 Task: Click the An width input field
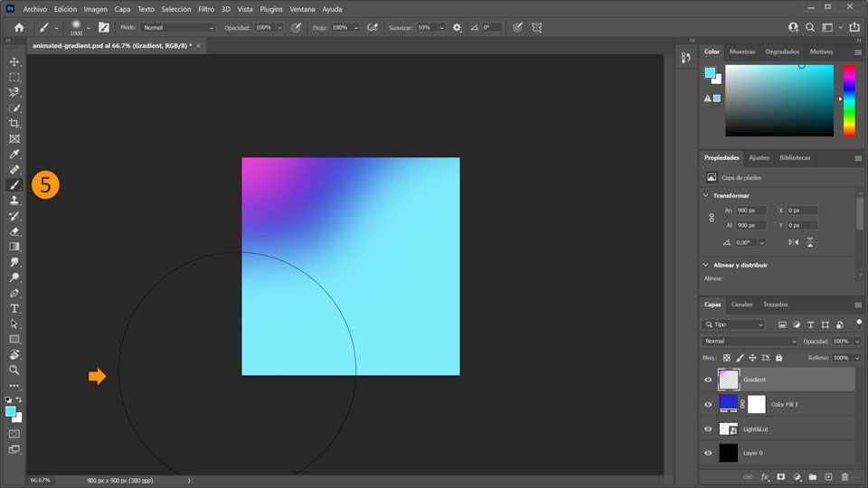[x=750, y=211]
